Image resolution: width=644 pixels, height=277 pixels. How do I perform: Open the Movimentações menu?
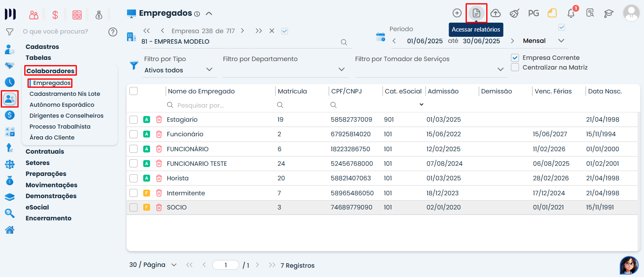tap(51, 185)
